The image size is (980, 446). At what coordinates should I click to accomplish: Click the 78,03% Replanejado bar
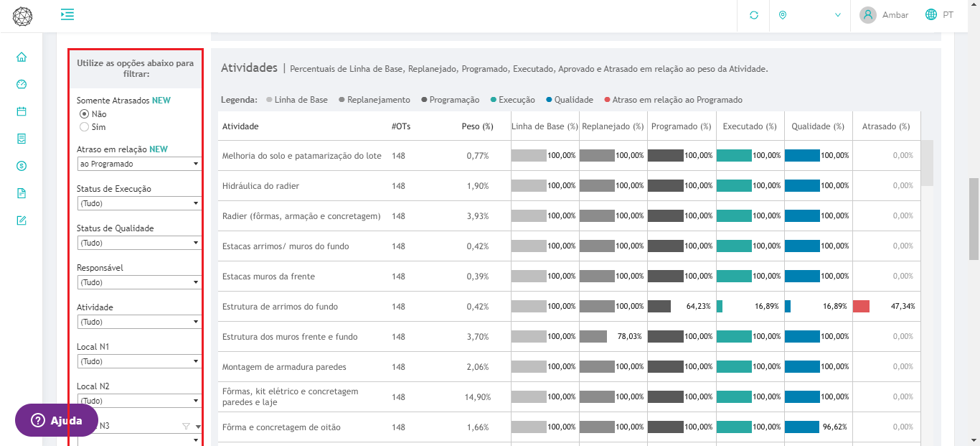593,337
